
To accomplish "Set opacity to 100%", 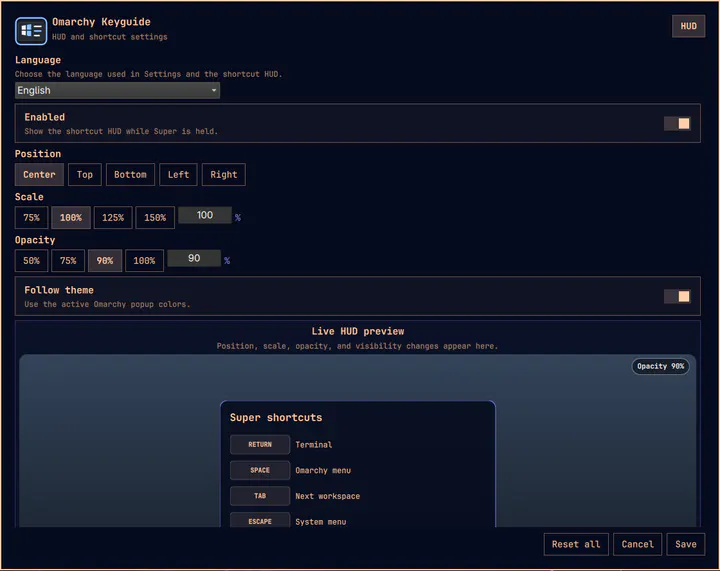I will tap(144, 261).
